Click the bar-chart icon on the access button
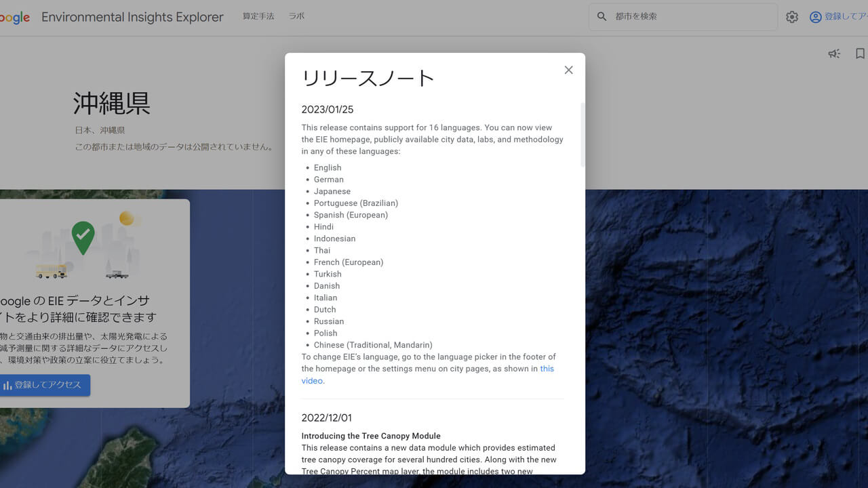The image size is (868, 488). click(x=9, y=385)
